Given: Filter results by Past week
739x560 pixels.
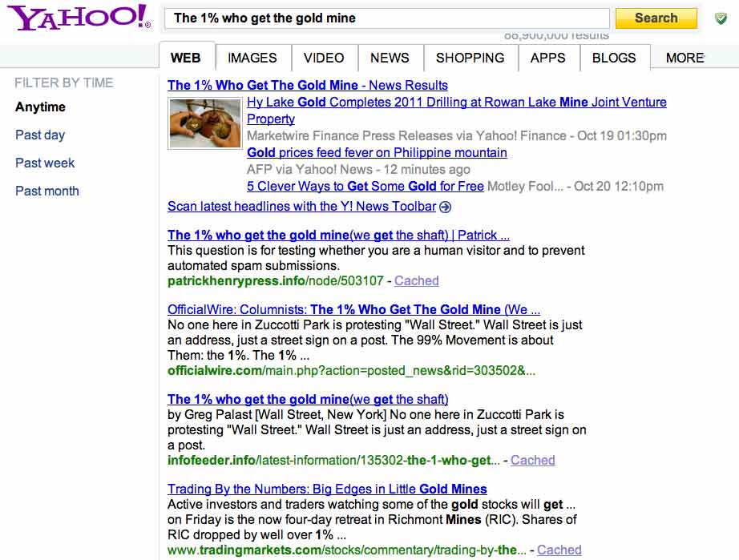Looking at the screenshot, I should (45, 163).
